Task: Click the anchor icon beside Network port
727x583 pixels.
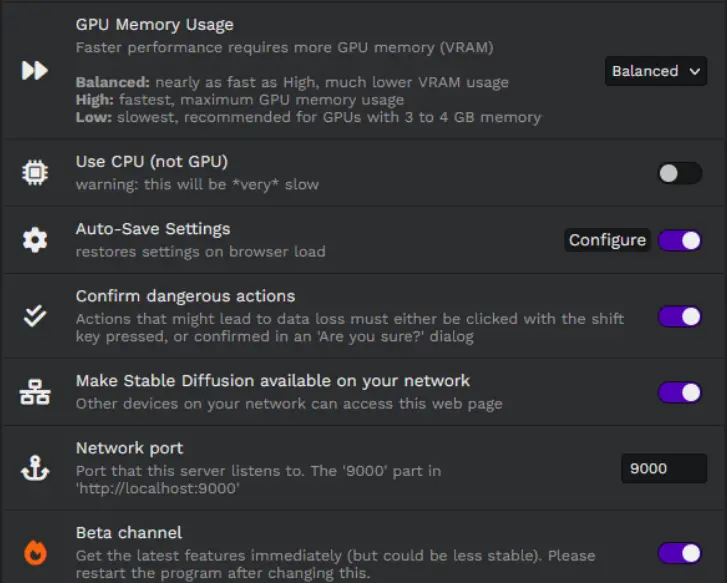Action: [35, 468]
